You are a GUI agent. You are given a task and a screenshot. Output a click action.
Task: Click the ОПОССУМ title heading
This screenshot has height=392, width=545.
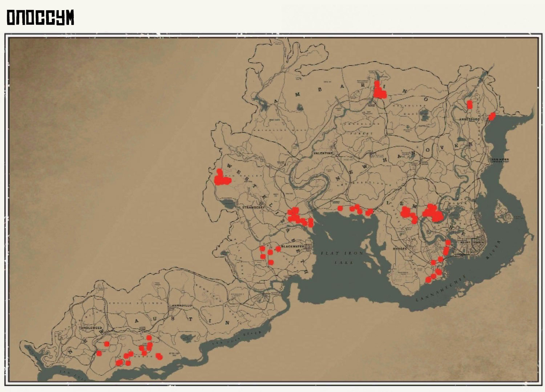coord(40,17)
